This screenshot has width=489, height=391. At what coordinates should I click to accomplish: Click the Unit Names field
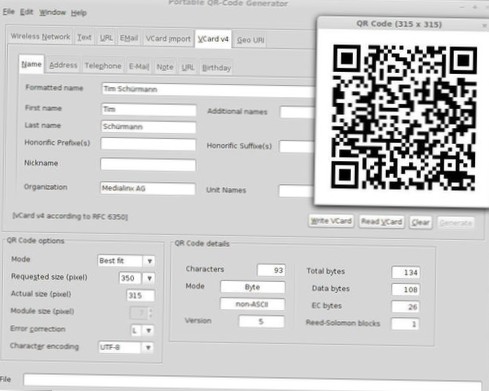[x=296, y=191]
